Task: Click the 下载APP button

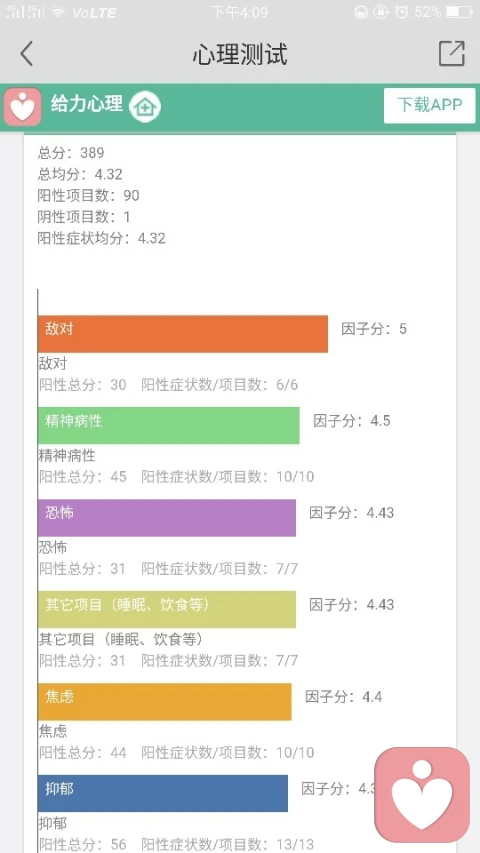Action: click(429, 106)
